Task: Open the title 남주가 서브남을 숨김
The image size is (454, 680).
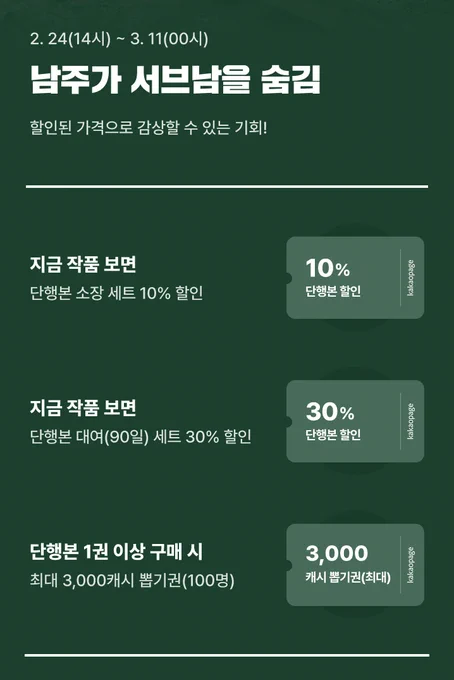Action: (175, 79)
